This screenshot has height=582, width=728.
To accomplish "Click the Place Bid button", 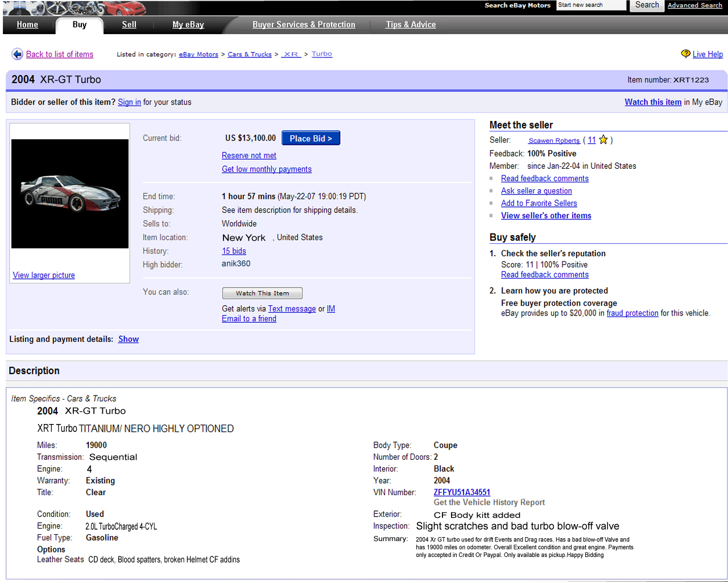I will pos(311,138).
